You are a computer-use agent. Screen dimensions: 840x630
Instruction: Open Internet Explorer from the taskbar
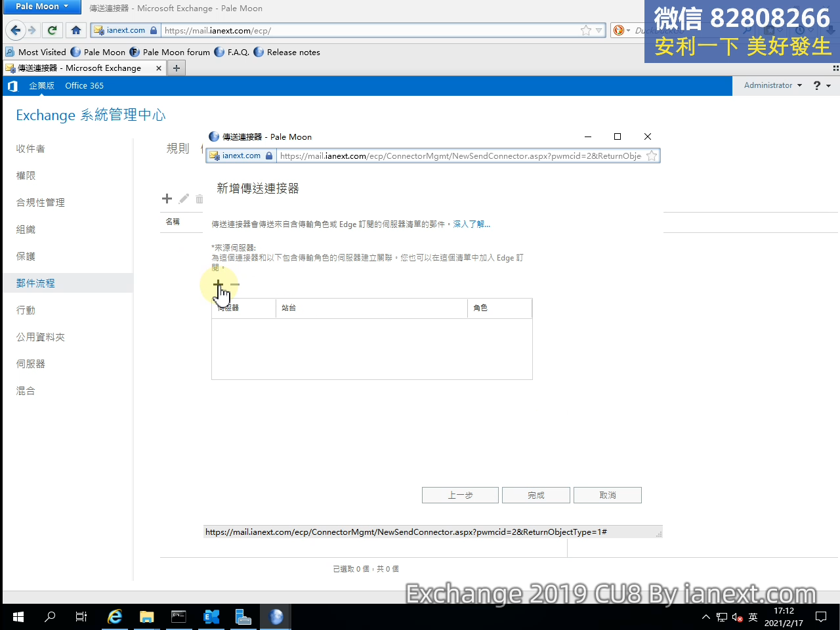(115, 617)
